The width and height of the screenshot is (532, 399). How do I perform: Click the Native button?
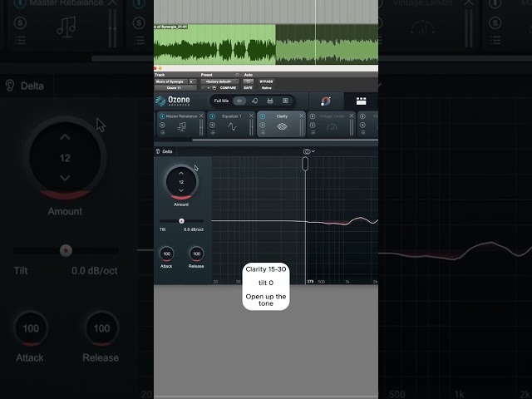click(x=266, y=88)
